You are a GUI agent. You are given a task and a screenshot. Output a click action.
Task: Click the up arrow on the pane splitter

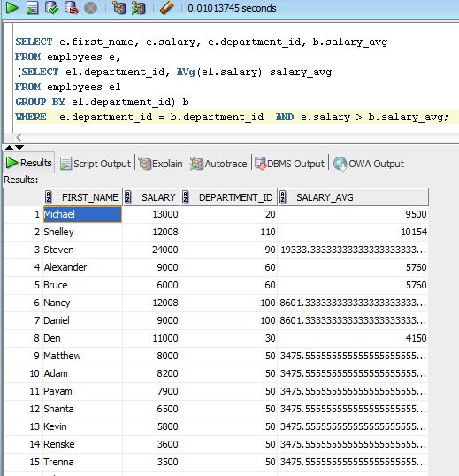[x=9, y=147]
